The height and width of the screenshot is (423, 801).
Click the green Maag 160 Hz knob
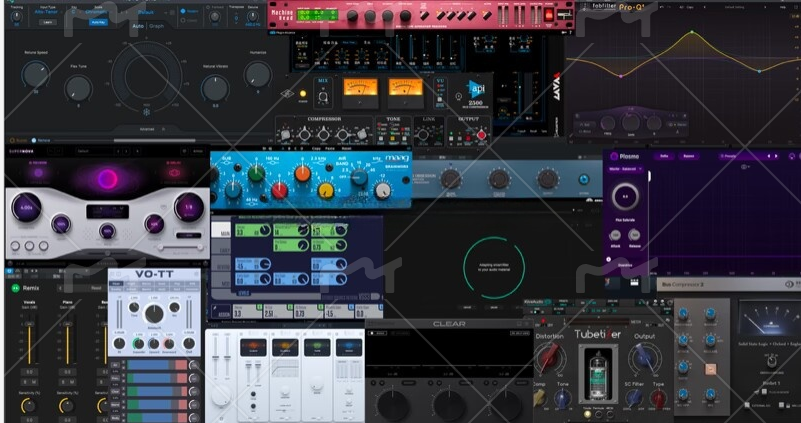(256, 174)
